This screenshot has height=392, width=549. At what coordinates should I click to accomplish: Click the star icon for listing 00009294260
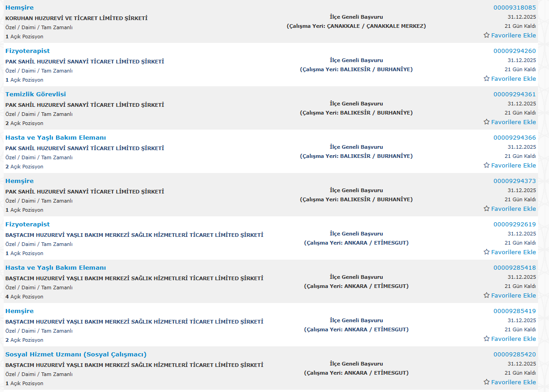pyautogui.click(x=486, y=78)
